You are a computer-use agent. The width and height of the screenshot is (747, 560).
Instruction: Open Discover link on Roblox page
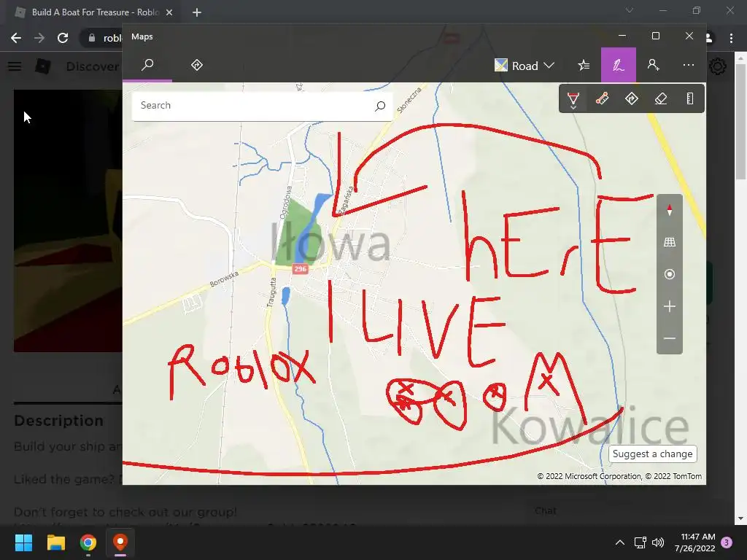point(93,66)
